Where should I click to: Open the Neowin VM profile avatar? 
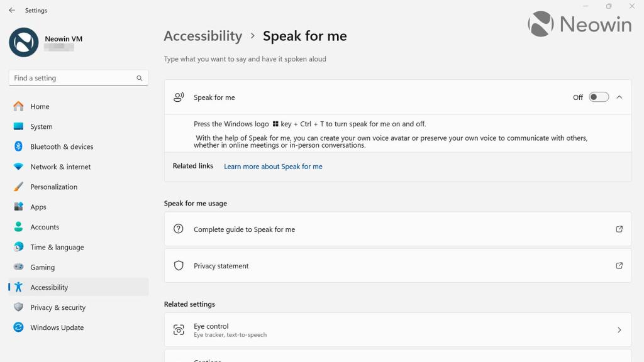[24, 42]
